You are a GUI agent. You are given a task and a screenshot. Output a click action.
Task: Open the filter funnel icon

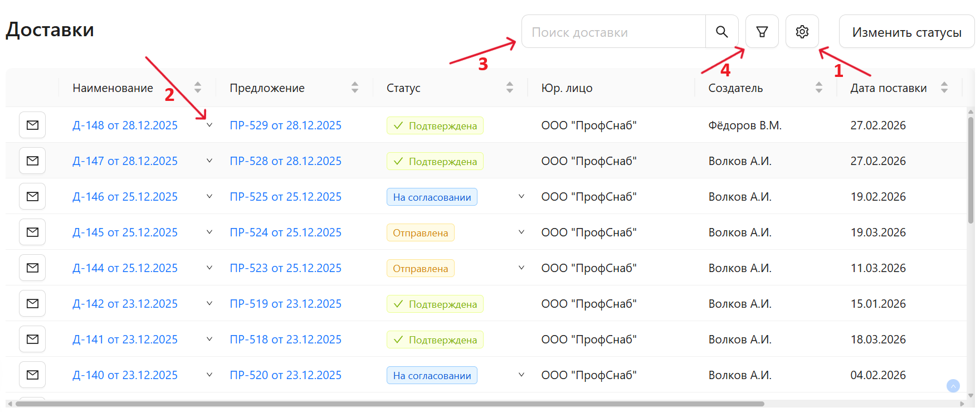762,32
